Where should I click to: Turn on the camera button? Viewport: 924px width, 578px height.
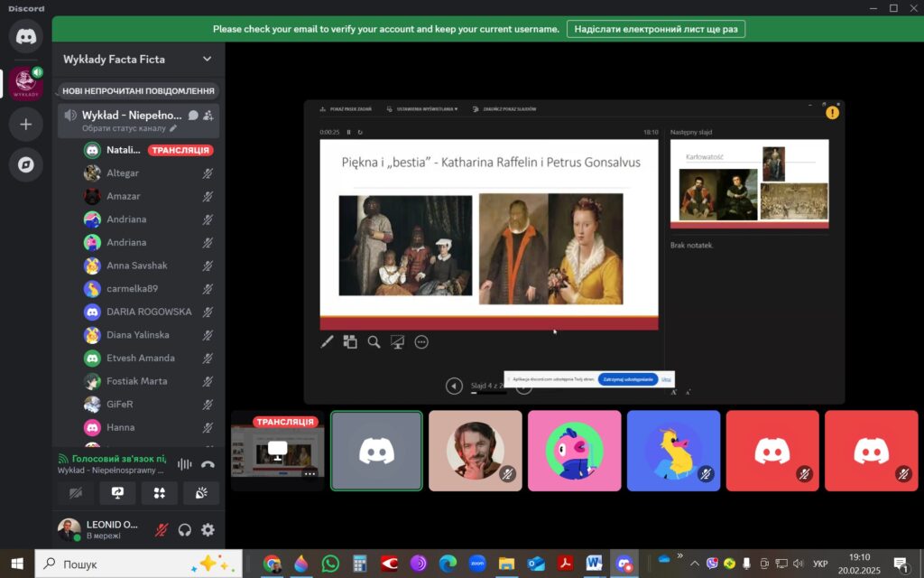(x=76, y=493)
